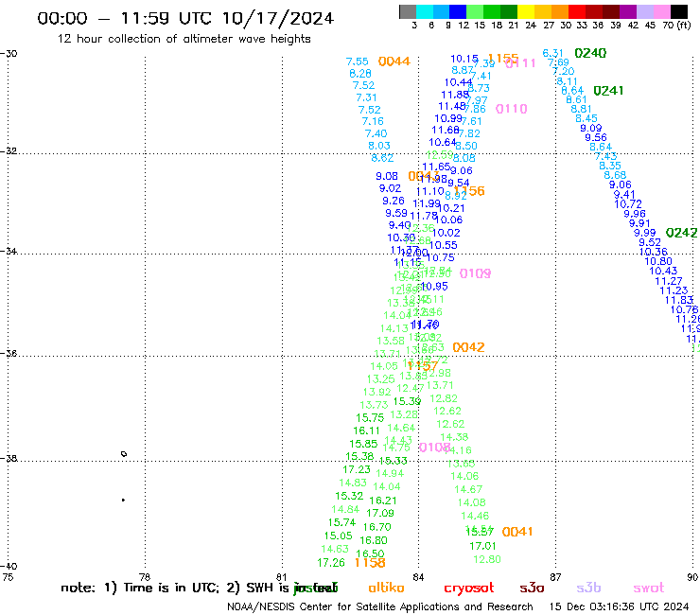The height and width of the screenshot is (615, 700).
Task: Click the latitude axis label -32
Action: coord(9,151)
